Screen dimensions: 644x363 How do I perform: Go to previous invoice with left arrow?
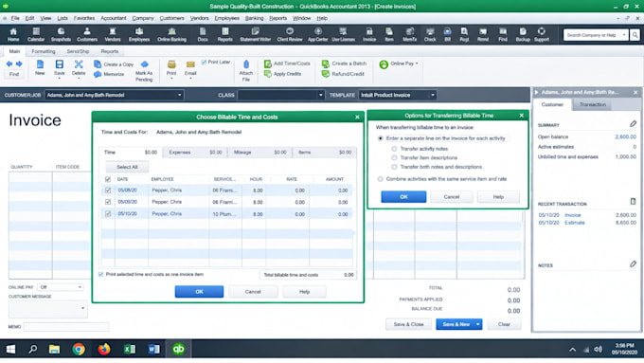pos(9,64)
